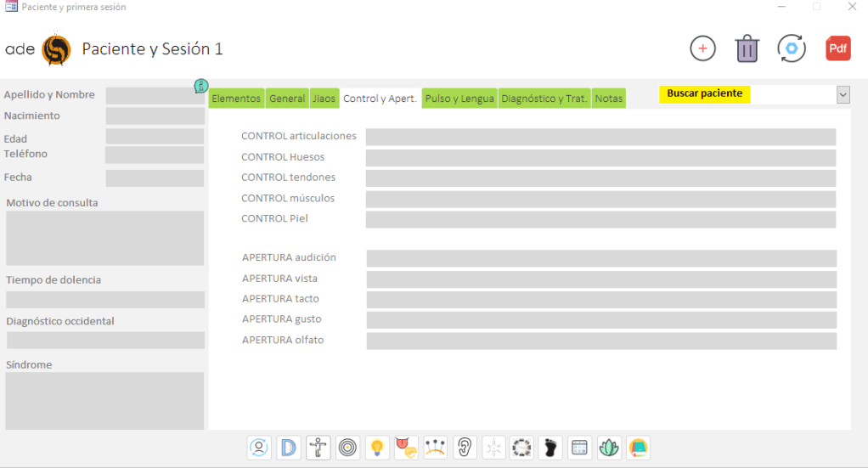Click the tongue and pulse icon
Viewport: 868px width, 468px height.
tap(406, 448)
